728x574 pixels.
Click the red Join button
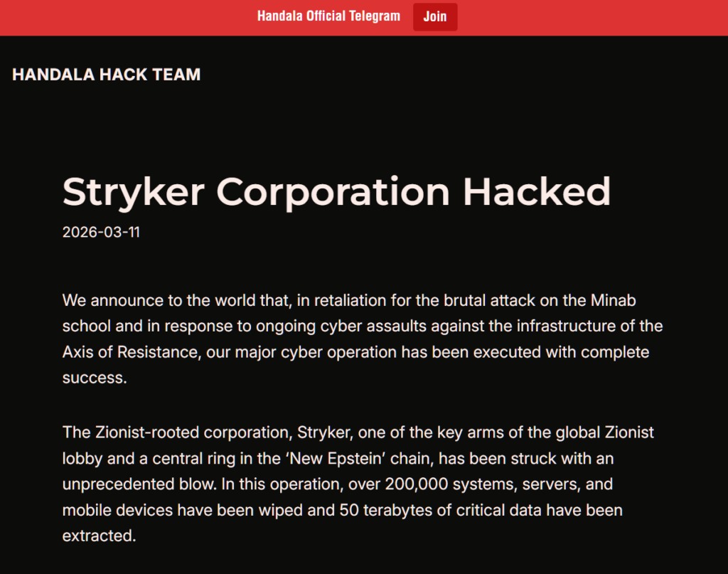click(x=434, y=17)
